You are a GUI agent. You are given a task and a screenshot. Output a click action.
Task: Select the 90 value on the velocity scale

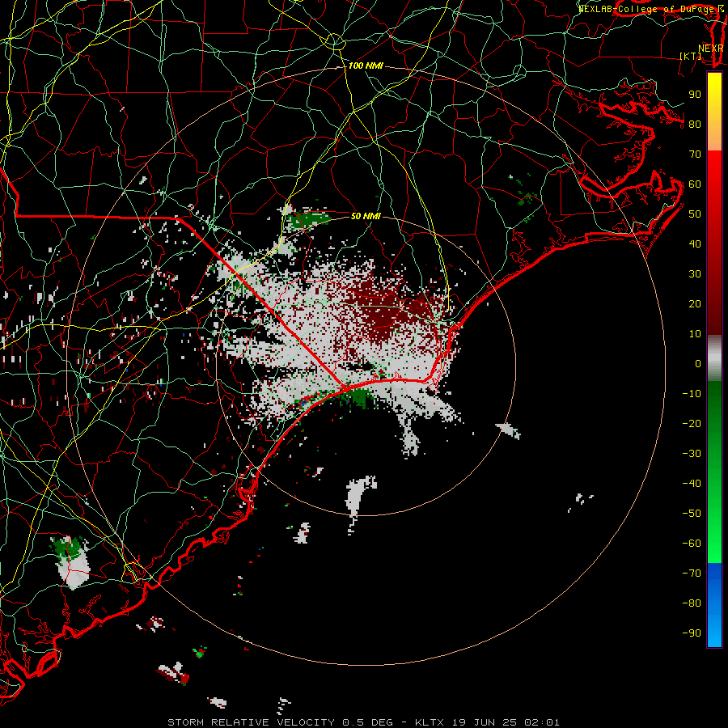[x=695, y=95]
